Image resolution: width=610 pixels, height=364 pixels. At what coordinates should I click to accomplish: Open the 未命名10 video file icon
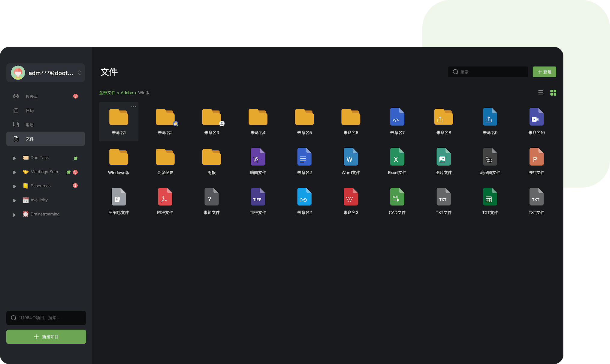[x=536, y=117]
